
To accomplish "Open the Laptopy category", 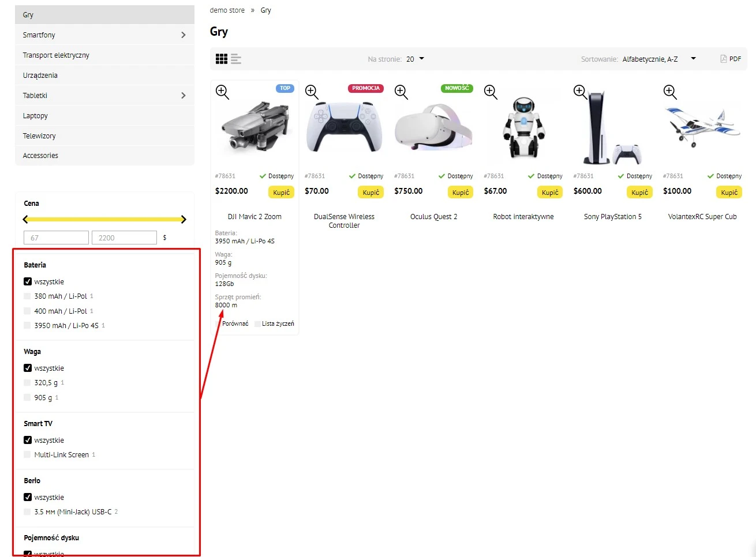I will [35, 115].
